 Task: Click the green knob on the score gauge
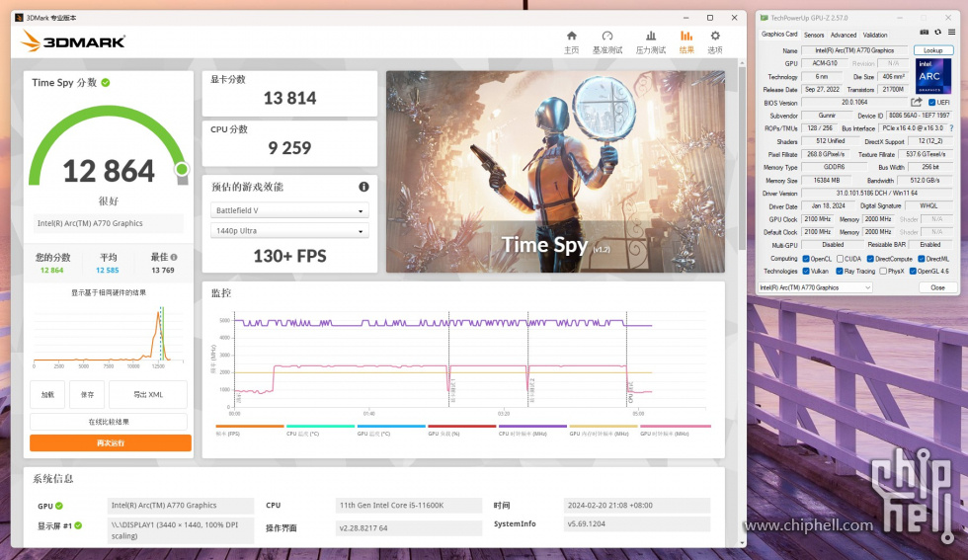[x=182, y=169]
